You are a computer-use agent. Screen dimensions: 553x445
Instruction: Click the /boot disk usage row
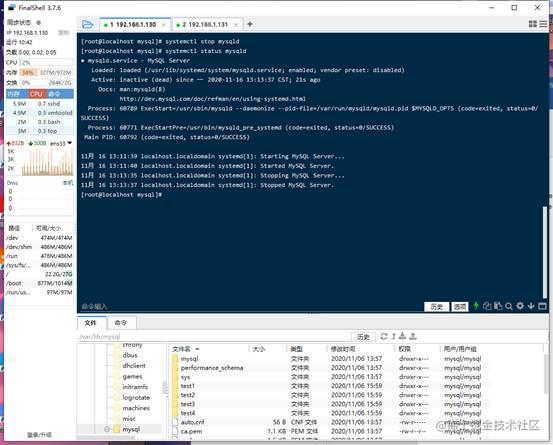[39, 283]
